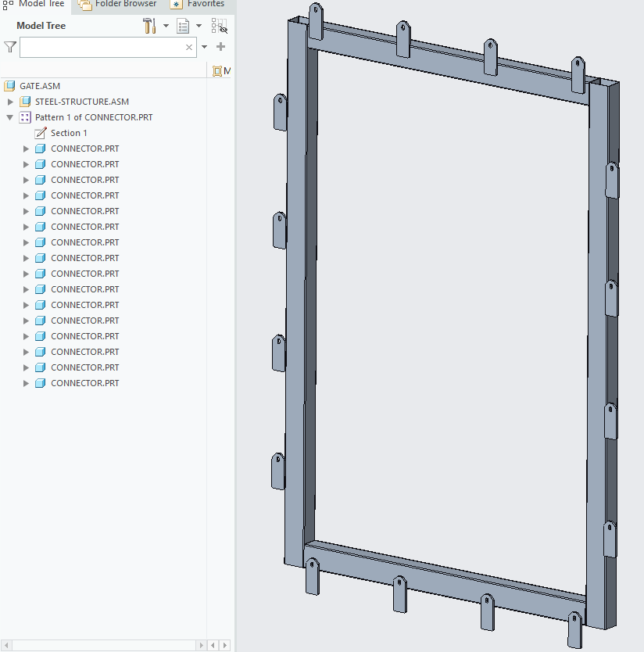Click the tree's horizontal scrollbar left arrow
The width and height of the screenshot is (644, 652).
tap(202, 646)
